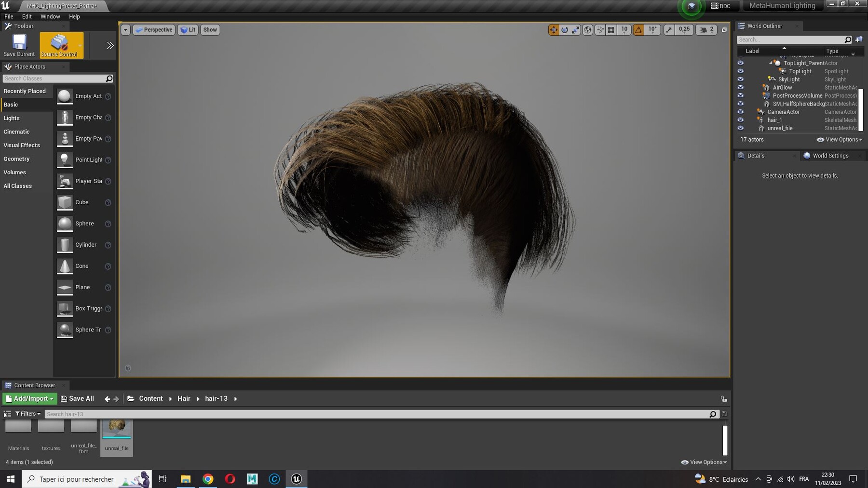Viewport: 868px width, 488px height.
Task: Select the rotate gizmo tool
Action: tap(565, 30)
